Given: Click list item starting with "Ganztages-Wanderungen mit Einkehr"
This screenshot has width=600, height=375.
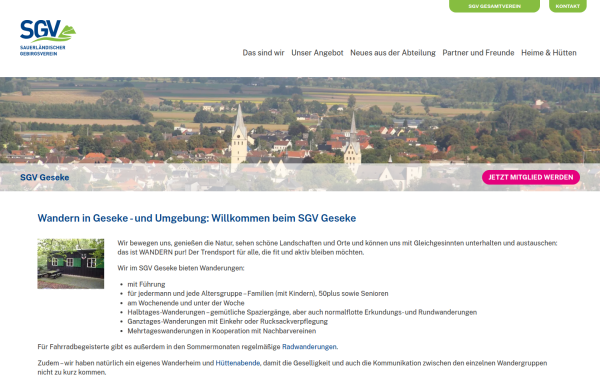Looking at the screenshot, I should (x=228, y=321).
